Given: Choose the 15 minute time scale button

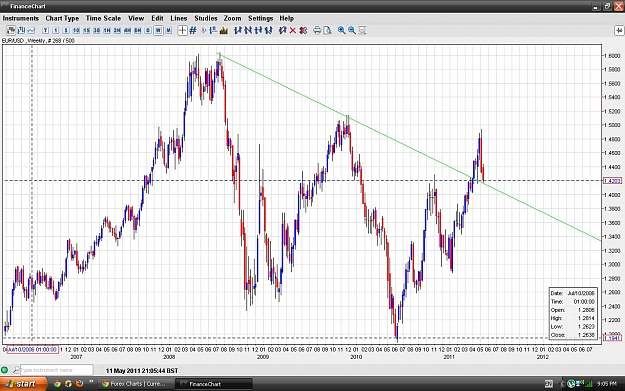Looking at the screenshot, I should coord(86,30).
